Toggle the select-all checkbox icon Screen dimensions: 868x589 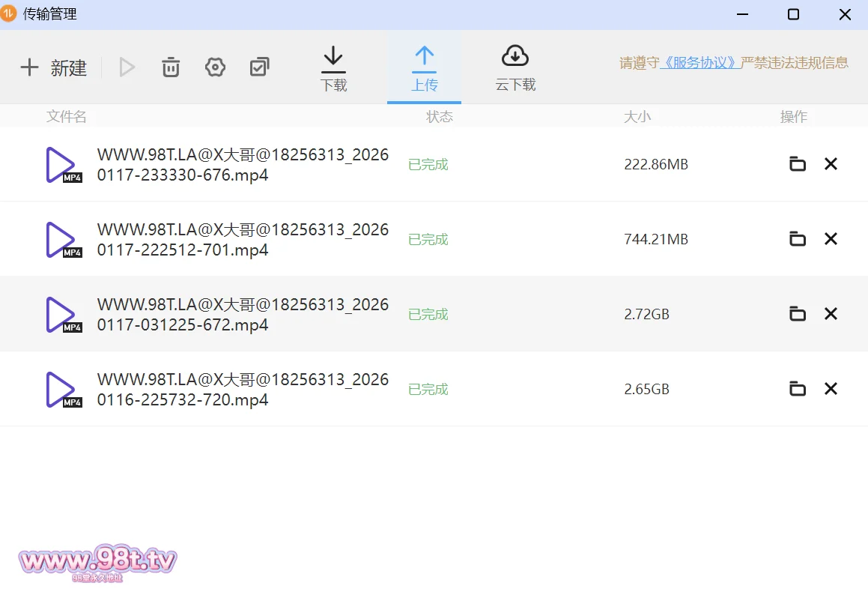point(259,67)
